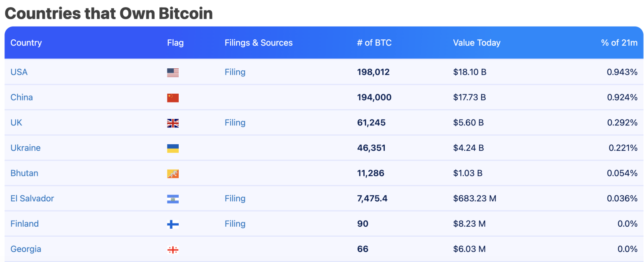Image resolution: width=644 pixels, height=262 pixels.
Task: Click the Bhutan flag icon
Action: pos(173,174)
